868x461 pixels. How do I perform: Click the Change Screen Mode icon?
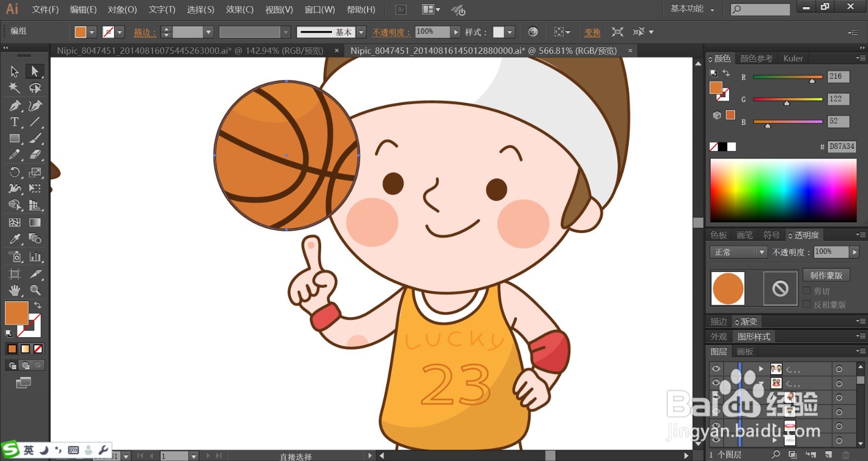click(x=23, y=383)
